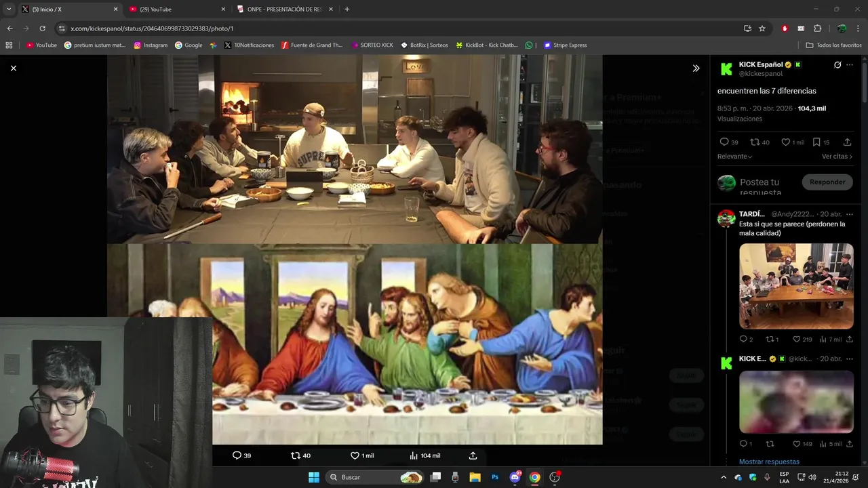Click the taskbar Buscar search box
The width and height of the screenshot is (868, 488).
coord(374,477)
